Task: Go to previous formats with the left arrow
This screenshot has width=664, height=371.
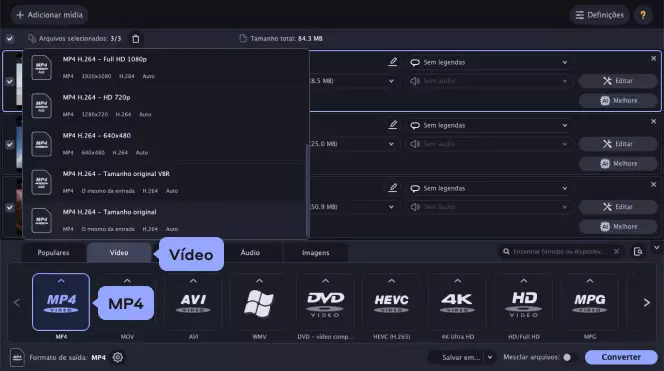Action: [x=17, y=302]
